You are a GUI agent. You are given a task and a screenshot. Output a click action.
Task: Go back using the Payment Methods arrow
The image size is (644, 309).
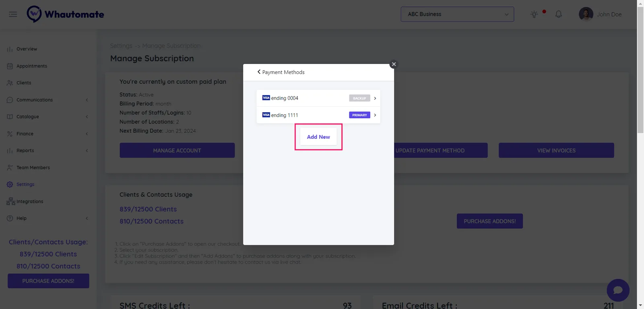(259, 72)
